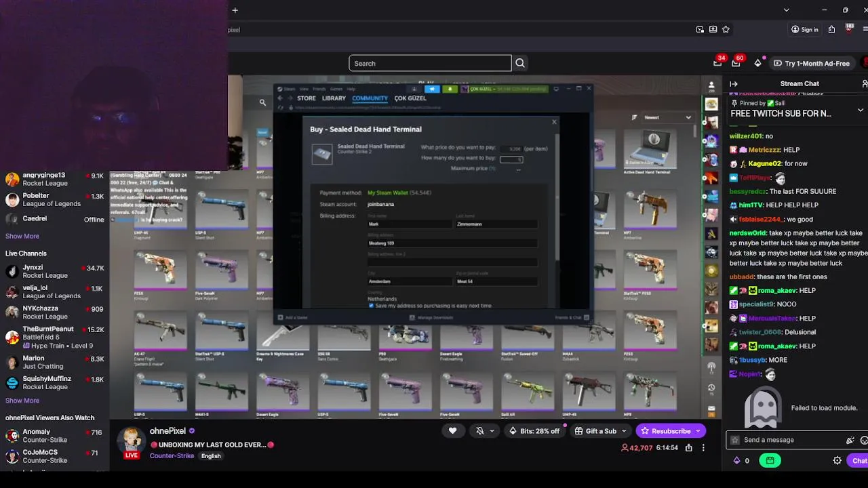The image size is (868, 488).
Task: Click the Bits celebration icon in message box
Action: click(850, 440)
